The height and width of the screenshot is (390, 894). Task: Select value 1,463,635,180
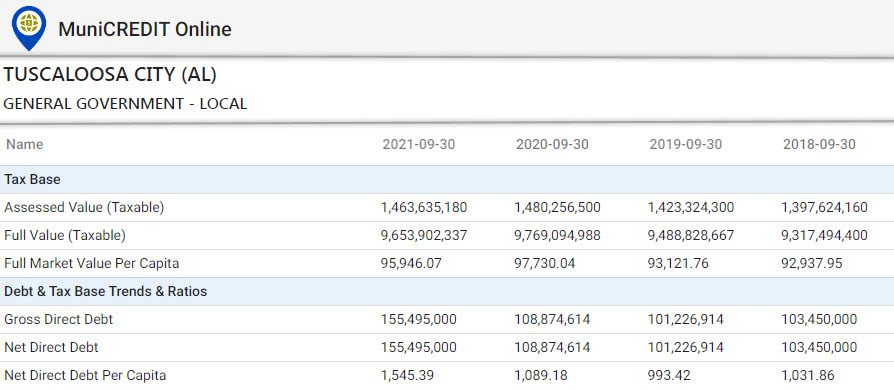(x=424, y=208)
